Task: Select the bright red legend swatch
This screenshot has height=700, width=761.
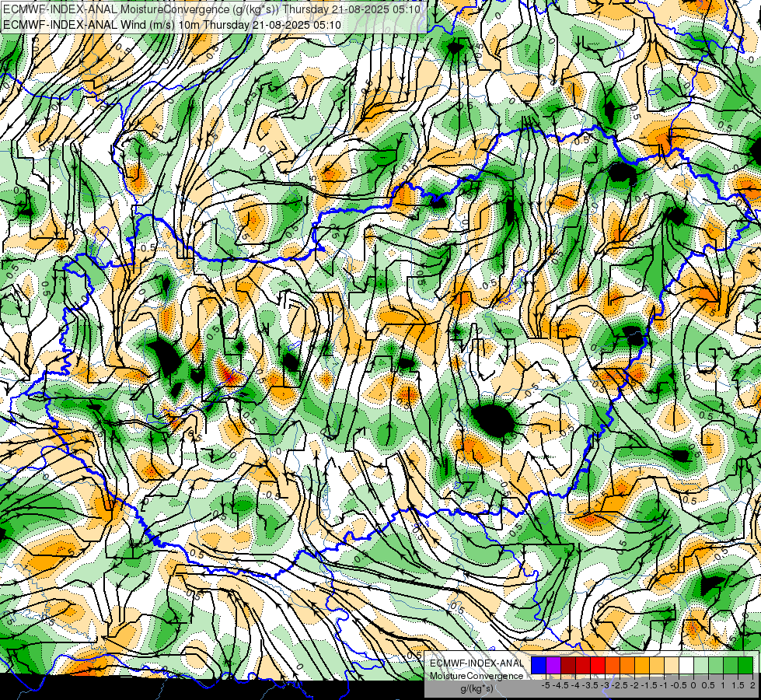Action: point(598,665)
